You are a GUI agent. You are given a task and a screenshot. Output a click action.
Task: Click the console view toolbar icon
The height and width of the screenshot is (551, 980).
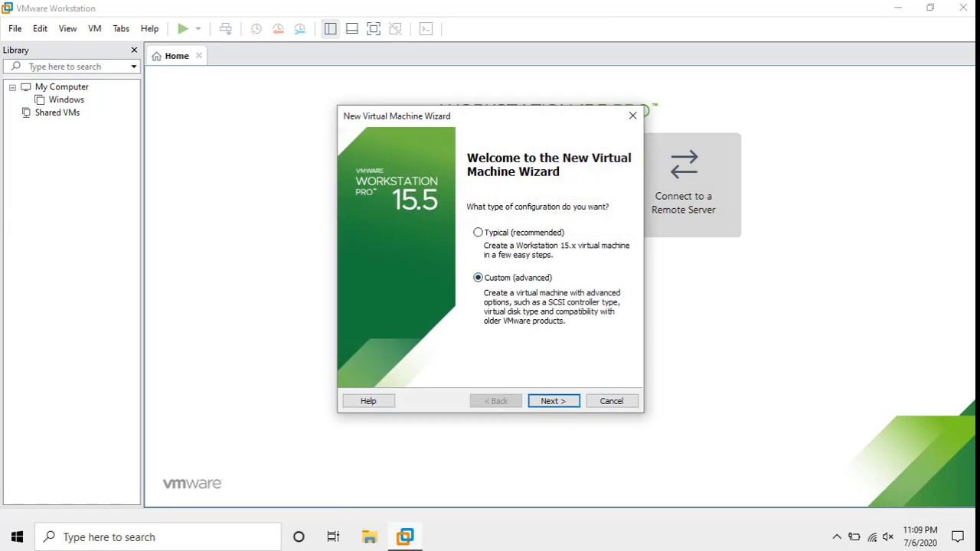point(426,29)
